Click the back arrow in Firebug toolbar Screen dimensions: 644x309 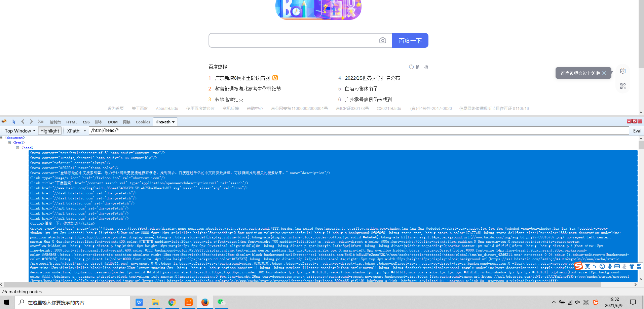pyautogui.click(x=23, y=121)
